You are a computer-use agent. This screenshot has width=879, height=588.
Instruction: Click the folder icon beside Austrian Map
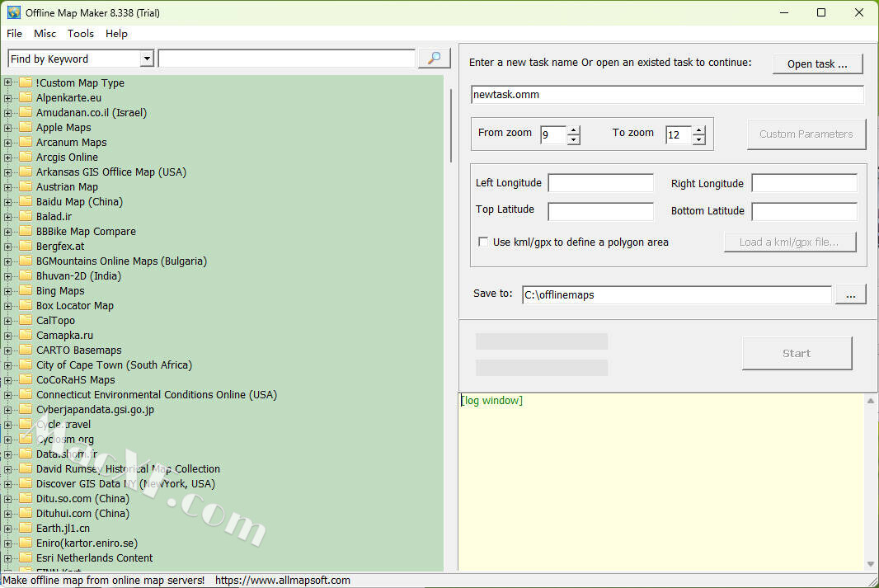26,186
